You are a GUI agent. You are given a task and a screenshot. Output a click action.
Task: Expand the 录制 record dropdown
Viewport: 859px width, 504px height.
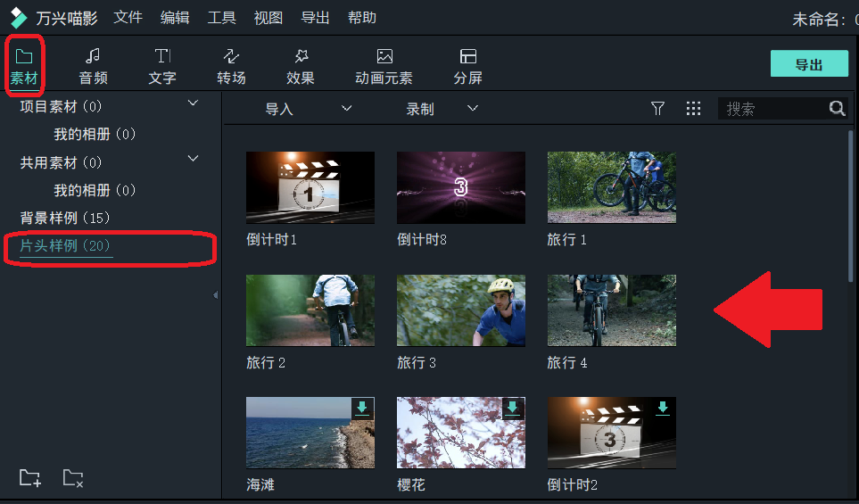point(473,109)
